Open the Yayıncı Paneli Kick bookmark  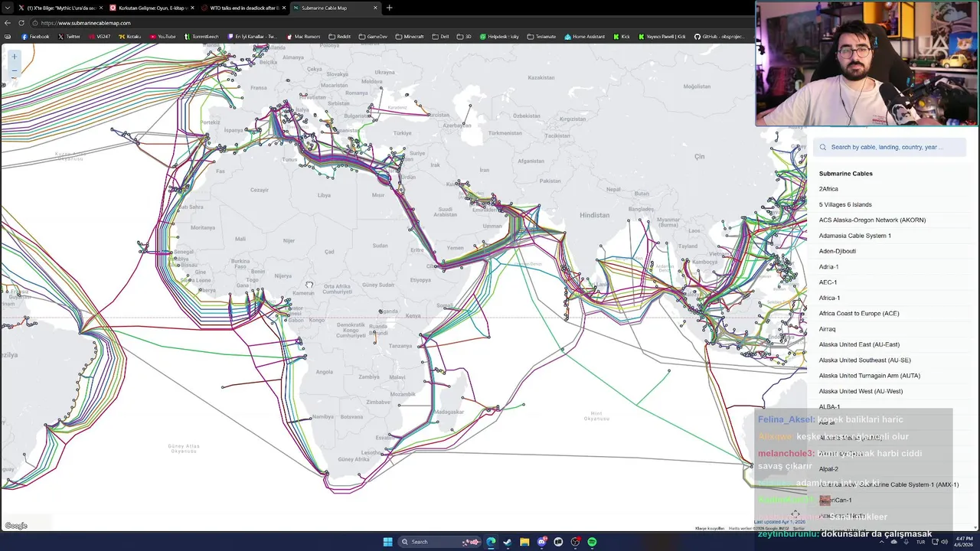click(x=662, y=37)
